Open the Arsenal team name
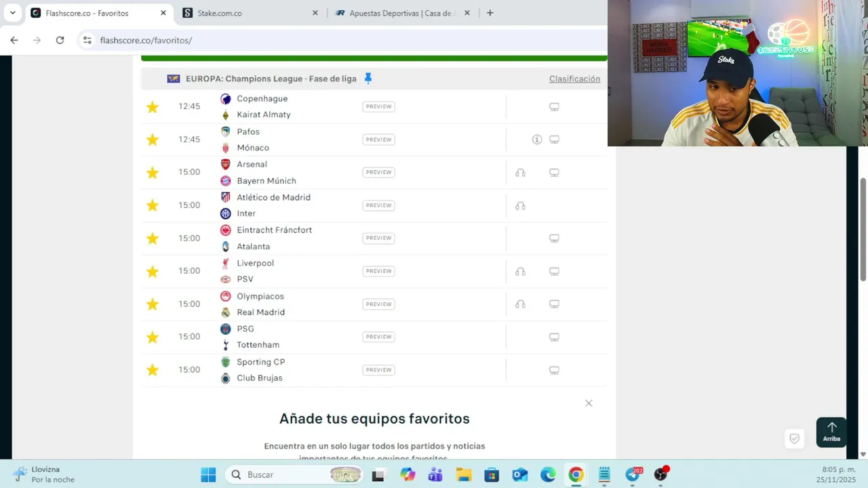 (x=252, y=164)
